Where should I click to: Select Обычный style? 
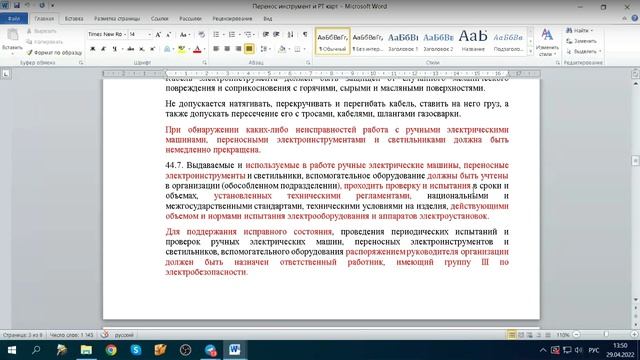point(332,41)
